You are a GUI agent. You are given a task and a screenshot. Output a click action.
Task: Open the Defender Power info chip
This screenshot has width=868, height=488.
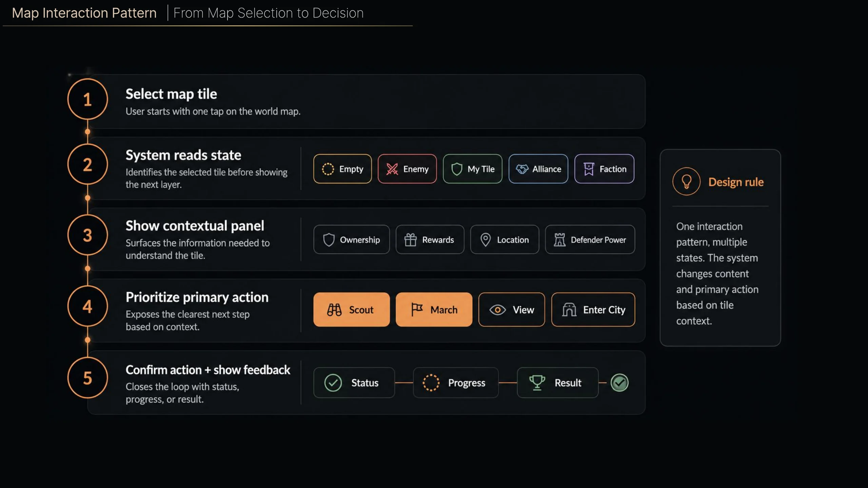(590, 240)
